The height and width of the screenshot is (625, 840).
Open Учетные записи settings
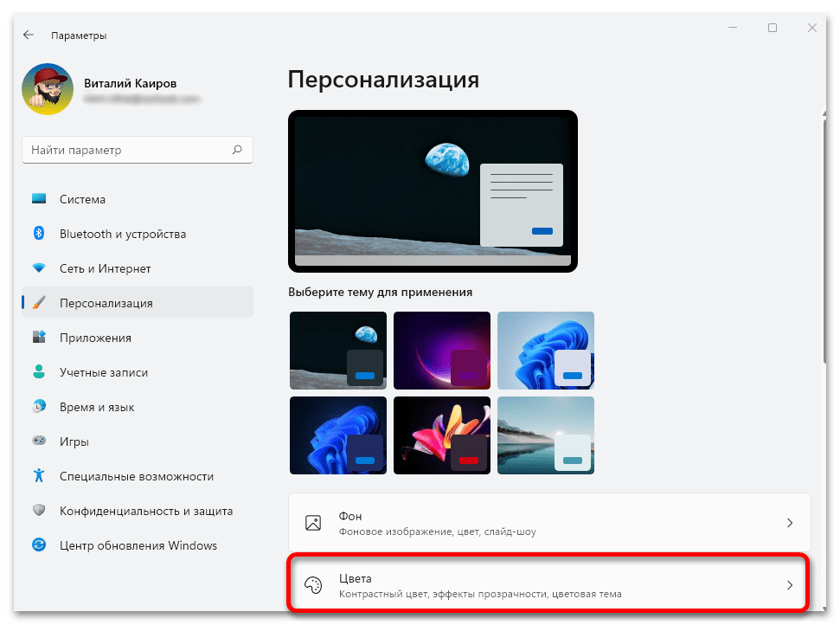coord(138,372)
